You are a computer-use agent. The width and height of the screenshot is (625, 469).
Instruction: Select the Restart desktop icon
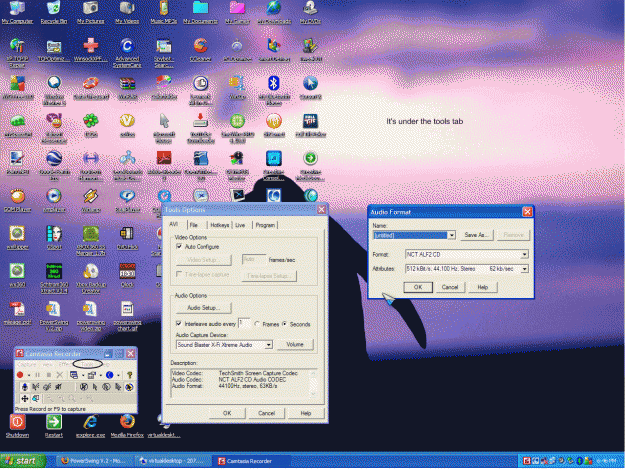point(54,426)
